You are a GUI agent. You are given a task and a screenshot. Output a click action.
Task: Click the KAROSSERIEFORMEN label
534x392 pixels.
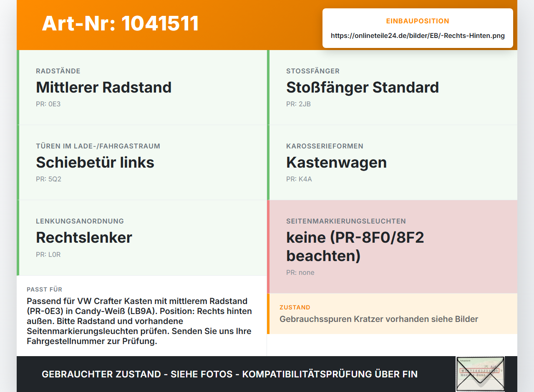(325, 146)
